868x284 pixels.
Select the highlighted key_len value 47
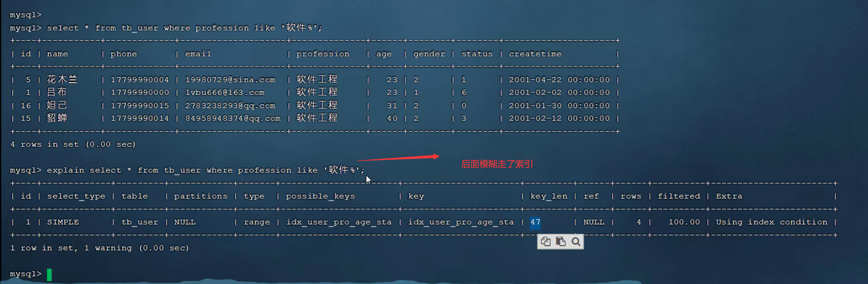[535, 222]
